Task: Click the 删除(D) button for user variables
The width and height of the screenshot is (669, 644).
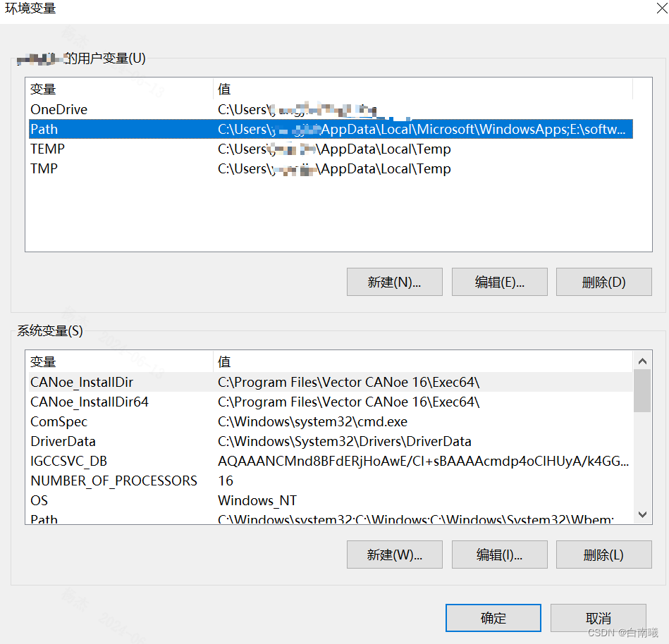Action: tap(603, 282)
